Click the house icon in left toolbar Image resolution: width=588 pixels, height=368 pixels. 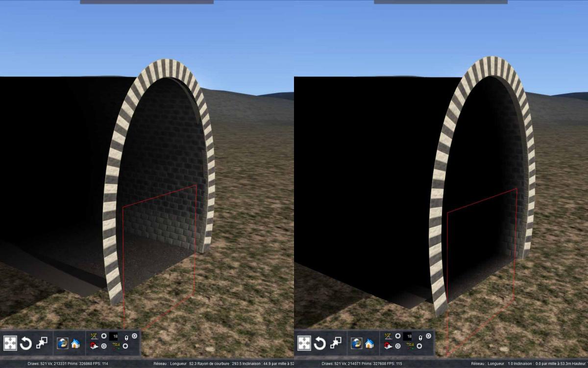(x=75, y=343)
